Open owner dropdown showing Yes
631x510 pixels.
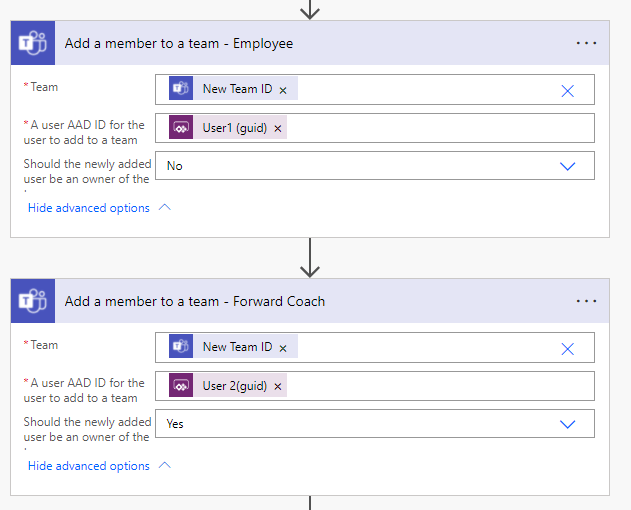point(567,424)
